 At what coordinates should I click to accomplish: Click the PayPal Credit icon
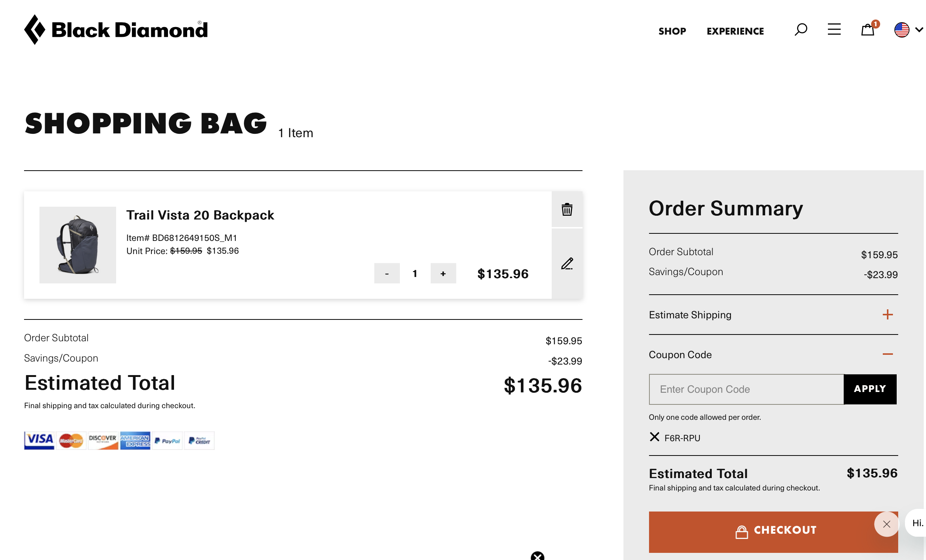pos(199,440)
